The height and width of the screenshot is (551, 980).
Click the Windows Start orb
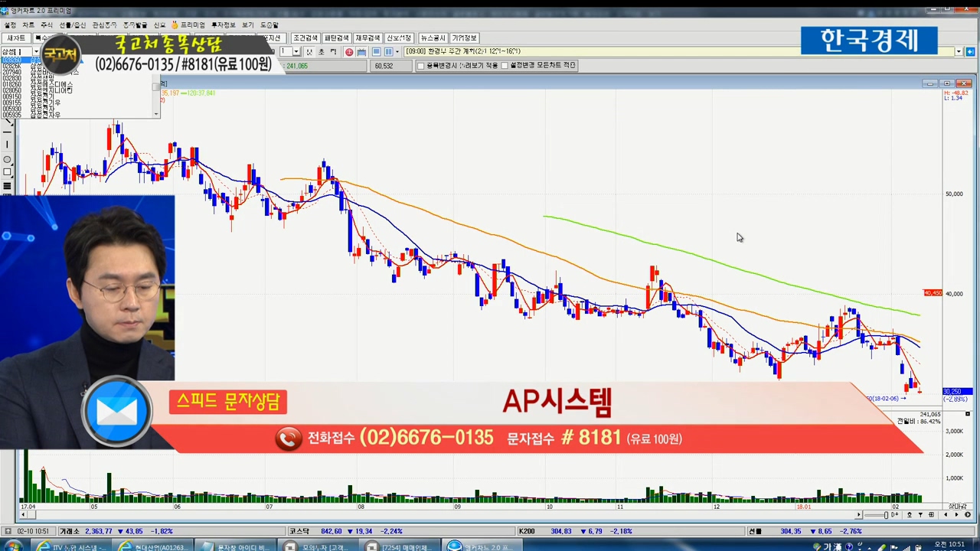pos(13,546)
